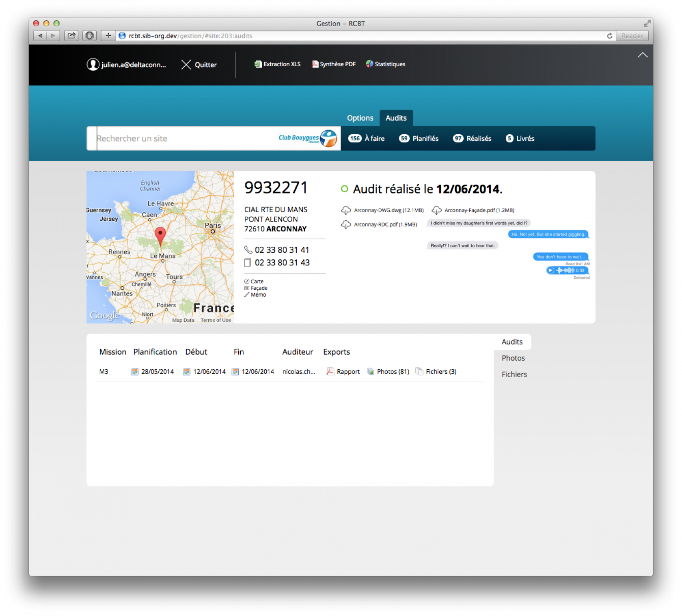682x616 pixels.
Task: Click the julien.a@deltaconn... account name
Action: [x=134, y=65]
